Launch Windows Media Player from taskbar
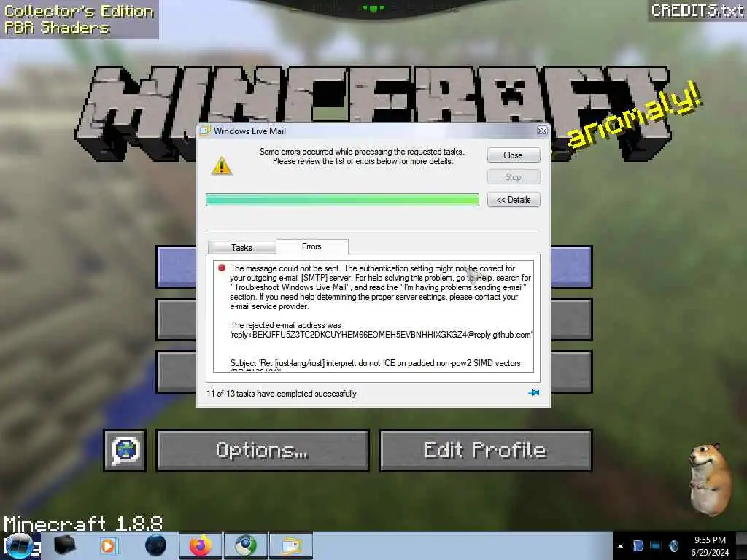The width and height of the screenshot is (747, 560). (108, 545)
